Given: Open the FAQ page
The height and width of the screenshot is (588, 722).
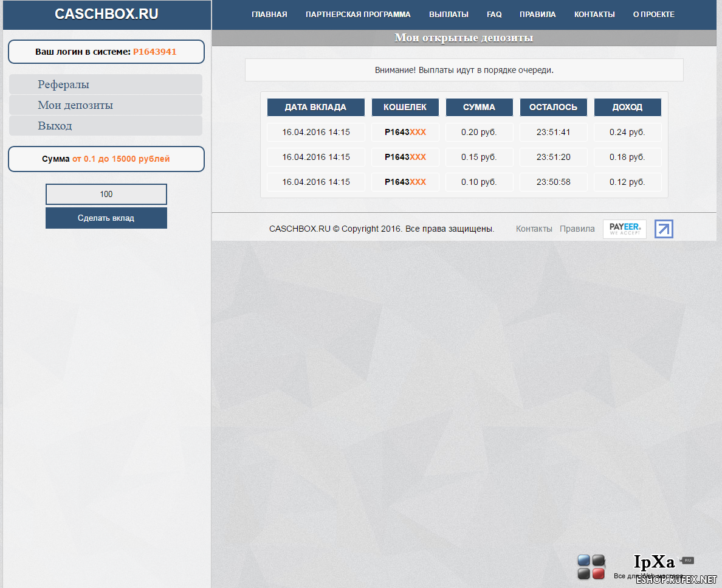Looking at the screenshot, I should 494,15.
